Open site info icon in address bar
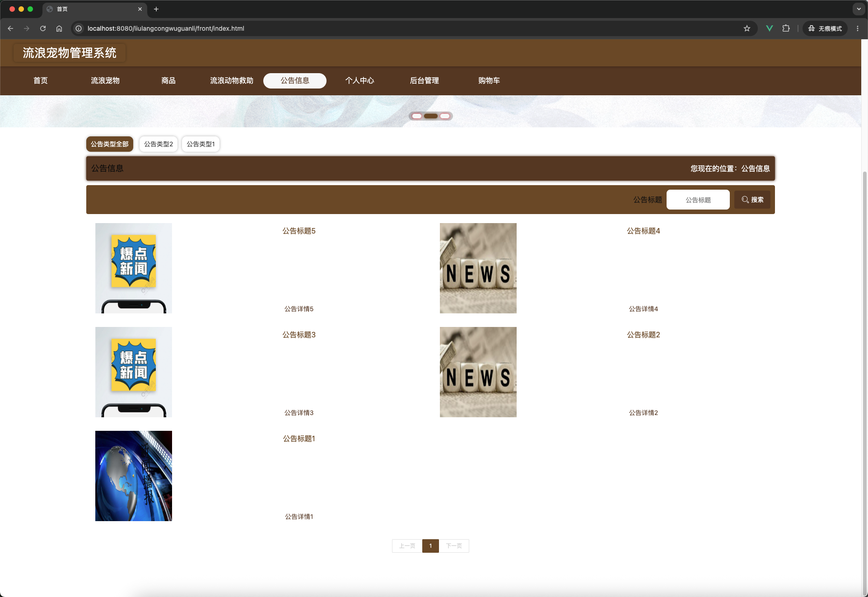 click(79, 28)
